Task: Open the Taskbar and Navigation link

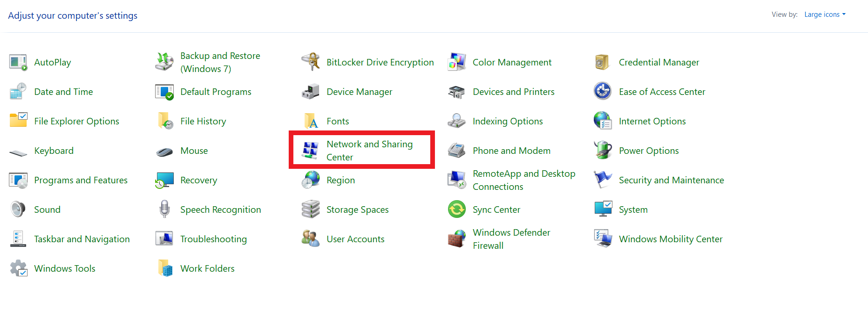Action: 82,239
